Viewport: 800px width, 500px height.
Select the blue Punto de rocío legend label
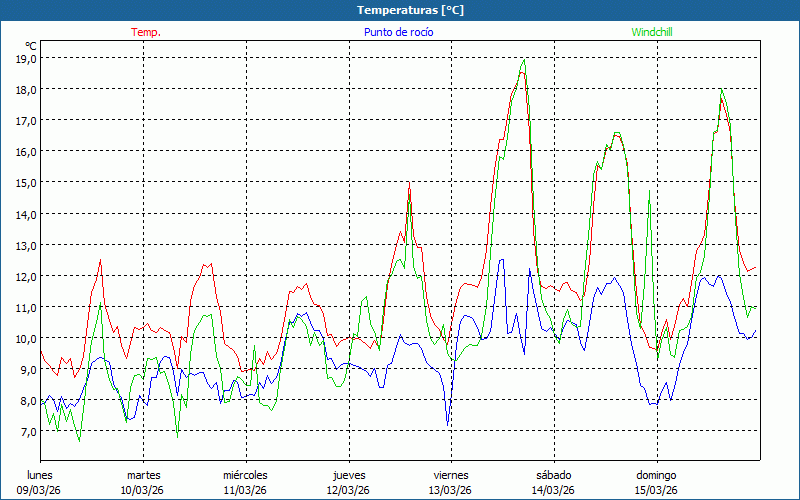coord(398,32)
